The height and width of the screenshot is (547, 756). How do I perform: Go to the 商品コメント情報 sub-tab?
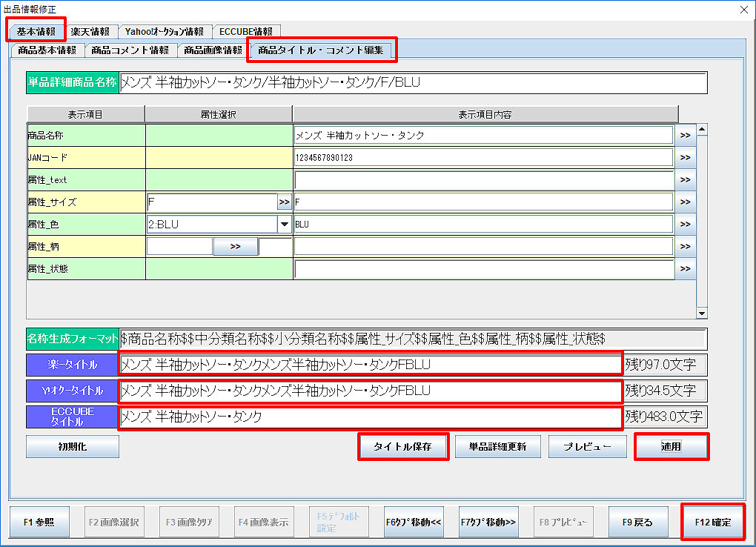tap(130, 50)
